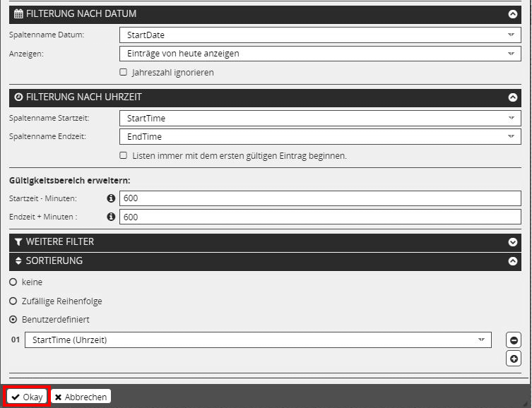The image size is (532, 408).
Task: Click info icon next to Startzeit - Minuten
Action: point(111,198)
